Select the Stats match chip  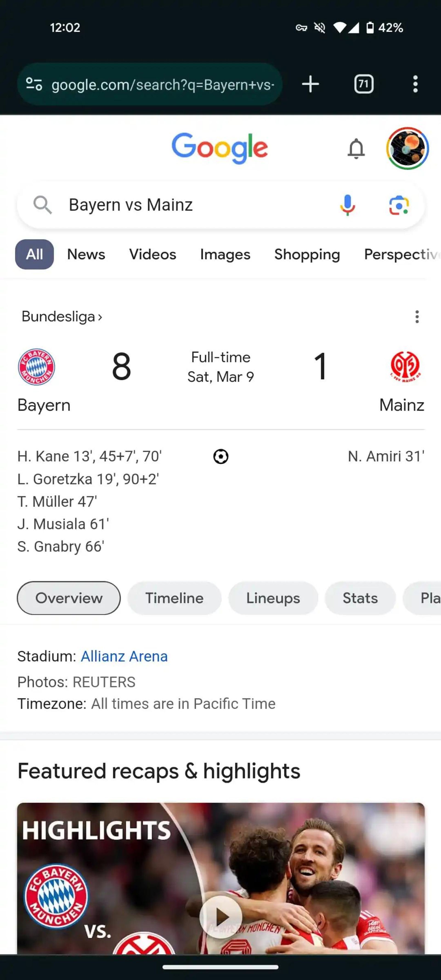coord(360,598)
